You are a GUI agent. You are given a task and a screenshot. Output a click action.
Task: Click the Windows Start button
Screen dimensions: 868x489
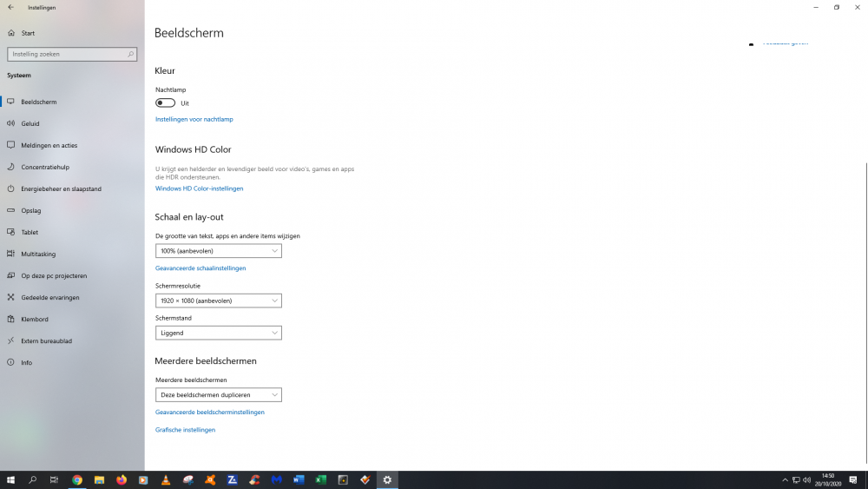[x=10, y=479]
